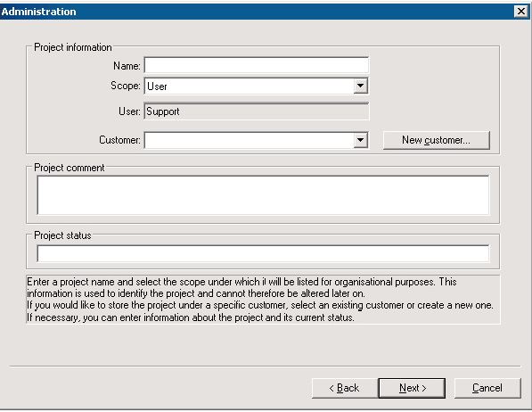Click the New customer... button
532x412 pixels.
(x=437, y=140)
